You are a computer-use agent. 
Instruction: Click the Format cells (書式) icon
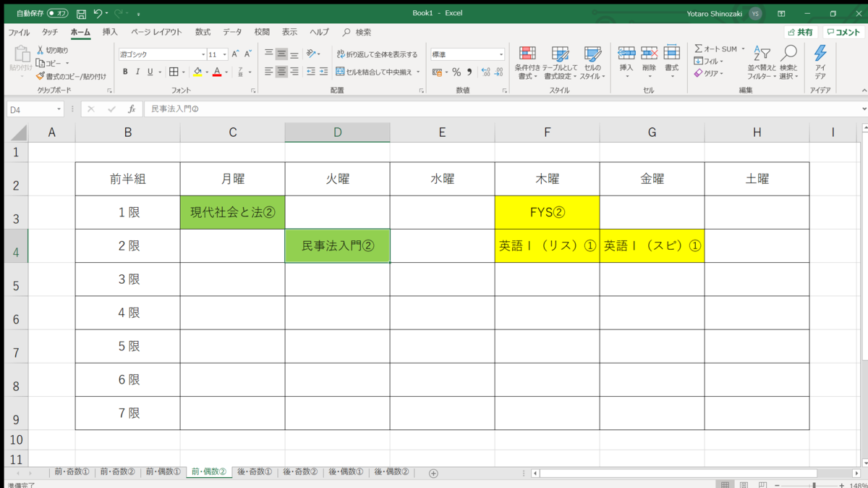(x=671, y=53)
